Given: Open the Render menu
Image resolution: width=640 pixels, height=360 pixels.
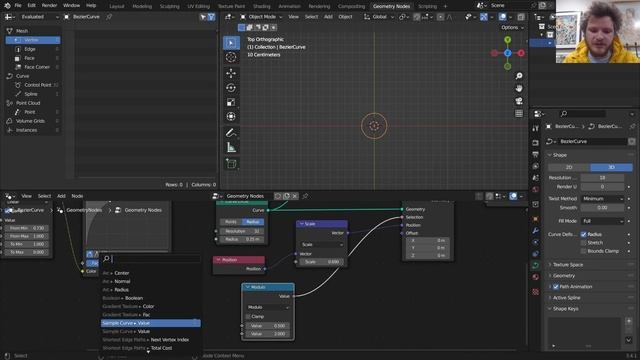Looking at the screenshot, I should [49, 6].
